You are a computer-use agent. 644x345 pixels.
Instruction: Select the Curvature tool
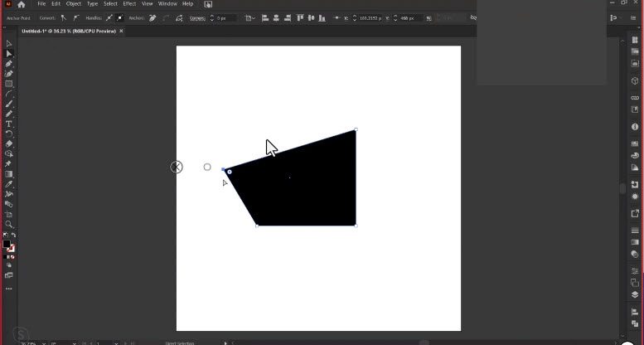pyautogui.click(x=8, y=74)
